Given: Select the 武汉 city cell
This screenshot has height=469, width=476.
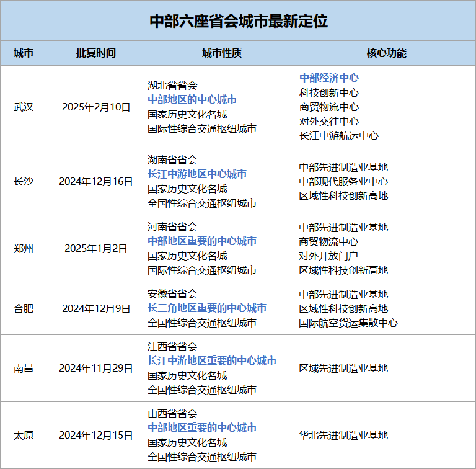Looking at the screenshot, I should click(24, 107).
